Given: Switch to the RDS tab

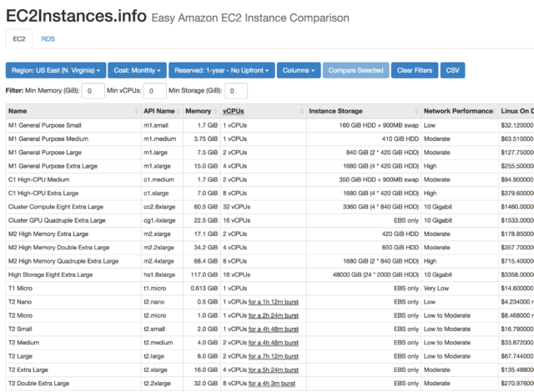Looking at the screenshot, I should 48,38.
